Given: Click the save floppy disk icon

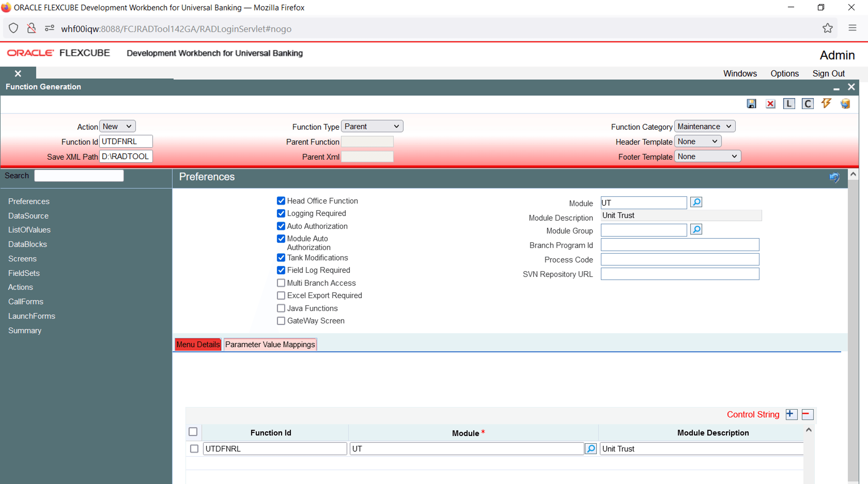Looking at the screenshot, I should point(751,104).
